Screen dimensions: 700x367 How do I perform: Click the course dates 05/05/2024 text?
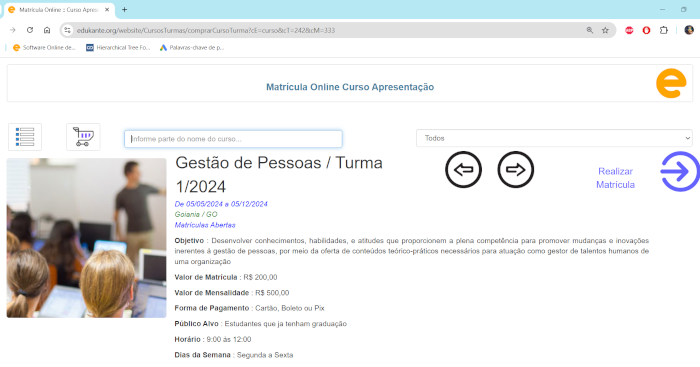tap(221, 204)
